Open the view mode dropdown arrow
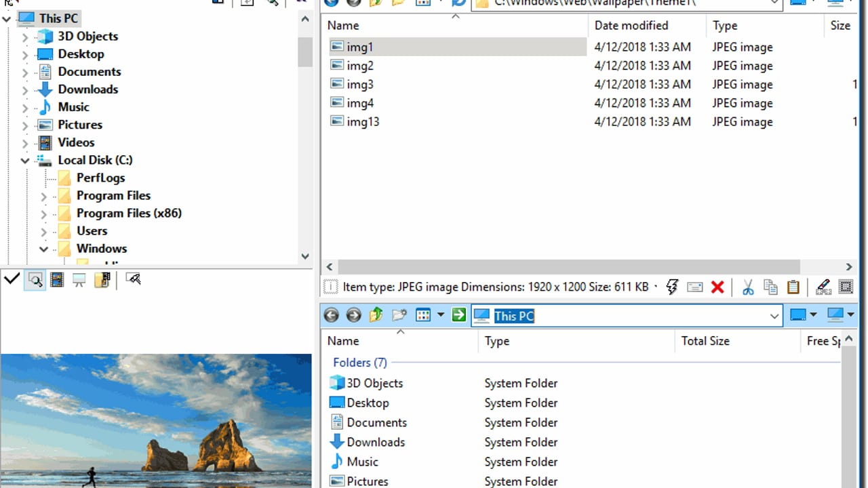 point(441,314)
